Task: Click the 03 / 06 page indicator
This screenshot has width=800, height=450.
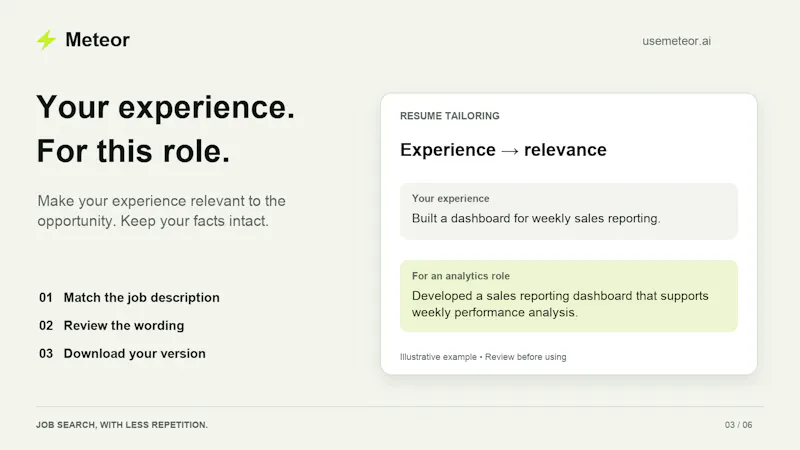Action: (738, 425)
